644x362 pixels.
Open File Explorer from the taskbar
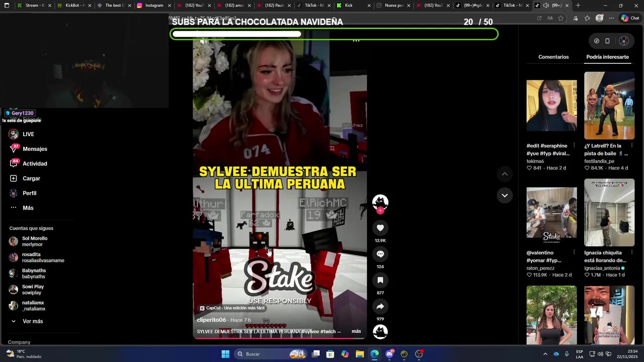click(360, 354)
